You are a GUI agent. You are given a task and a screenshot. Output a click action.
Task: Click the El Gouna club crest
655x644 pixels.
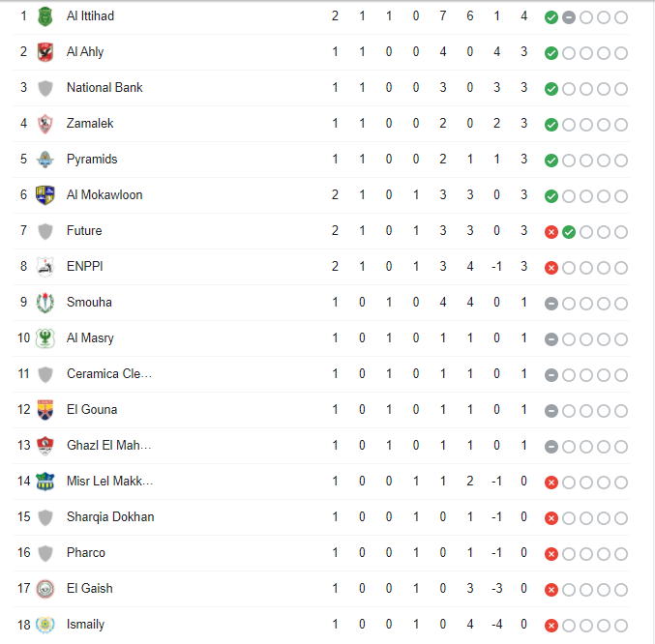(45, 410)
